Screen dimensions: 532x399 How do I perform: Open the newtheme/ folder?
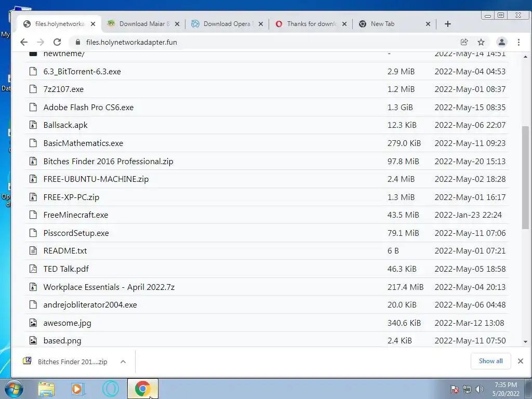(64, 54)
